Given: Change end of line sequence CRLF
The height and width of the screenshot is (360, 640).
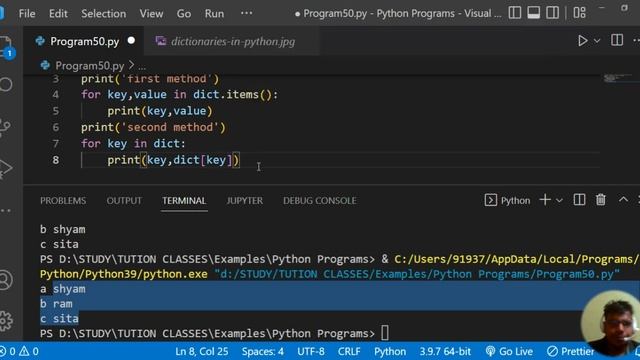Looking at the screenshot, I should click(349, 351).
